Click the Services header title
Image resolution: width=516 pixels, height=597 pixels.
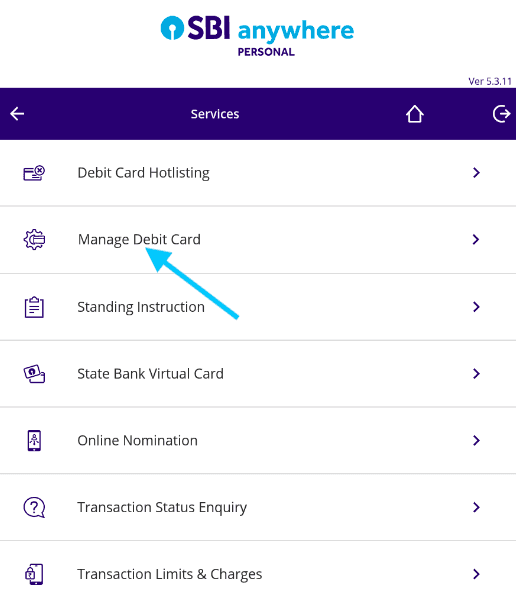pyautogui.click(x=215, y=114)
